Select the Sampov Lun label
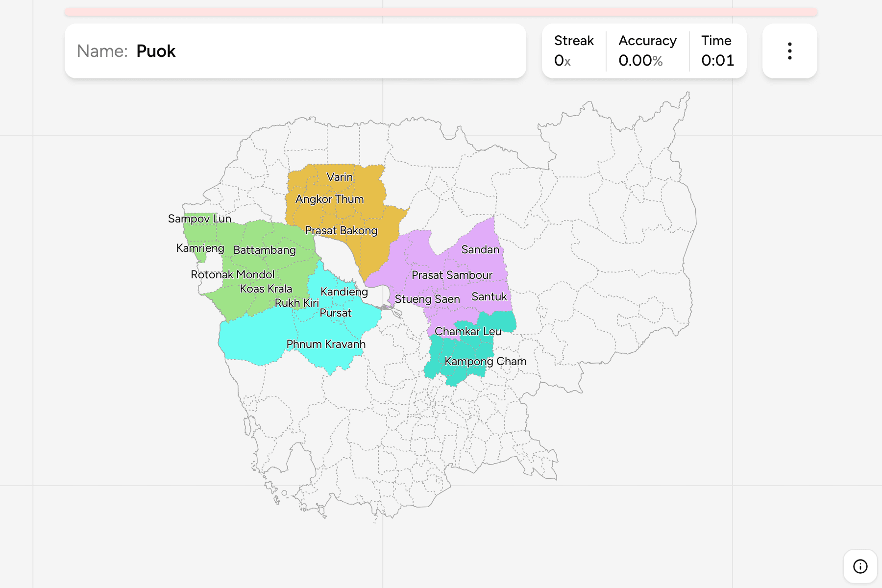Screen dimensions: 882x588 199,219
